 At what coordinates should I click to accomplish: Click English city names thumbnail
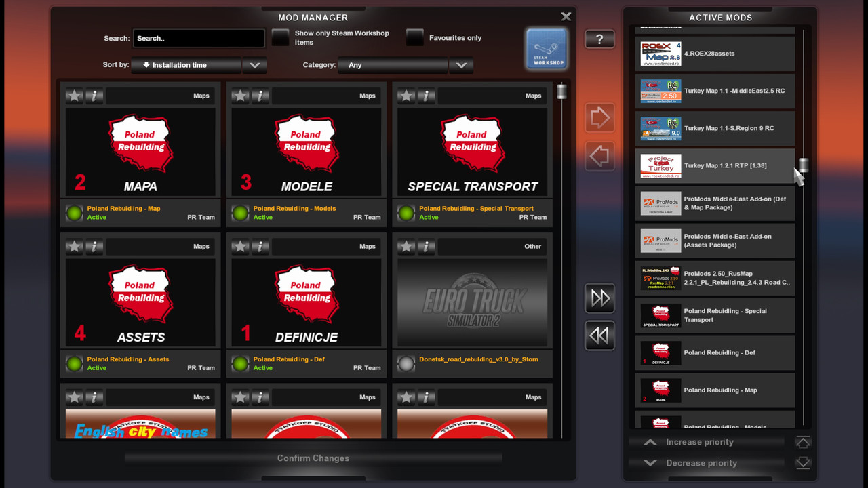point(140,424)
